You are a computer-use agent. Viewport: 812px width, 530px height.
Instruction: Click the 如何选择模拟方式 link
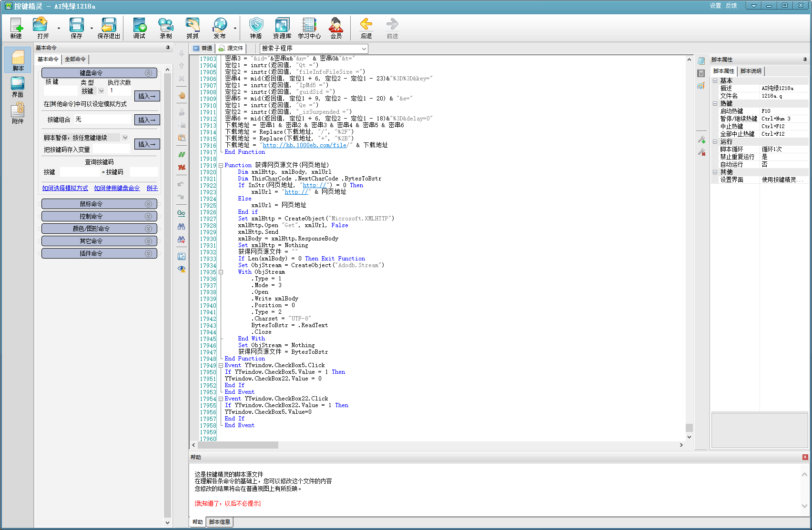65,188
